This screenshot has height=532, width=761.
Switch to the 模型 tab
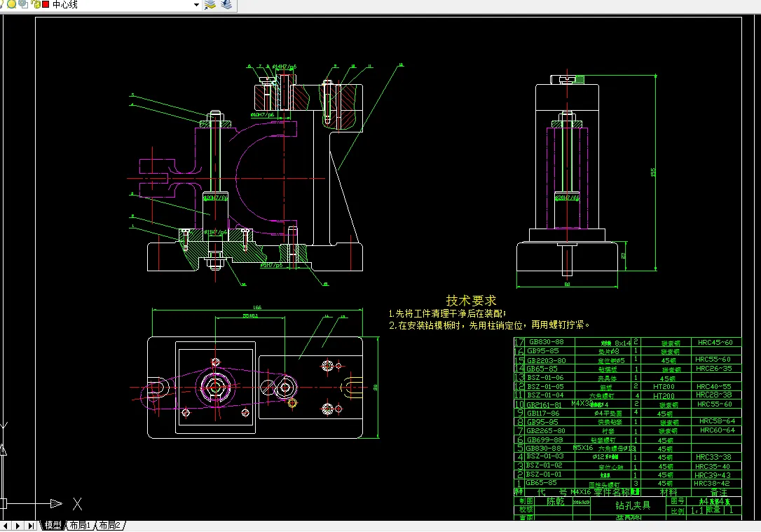53,525
